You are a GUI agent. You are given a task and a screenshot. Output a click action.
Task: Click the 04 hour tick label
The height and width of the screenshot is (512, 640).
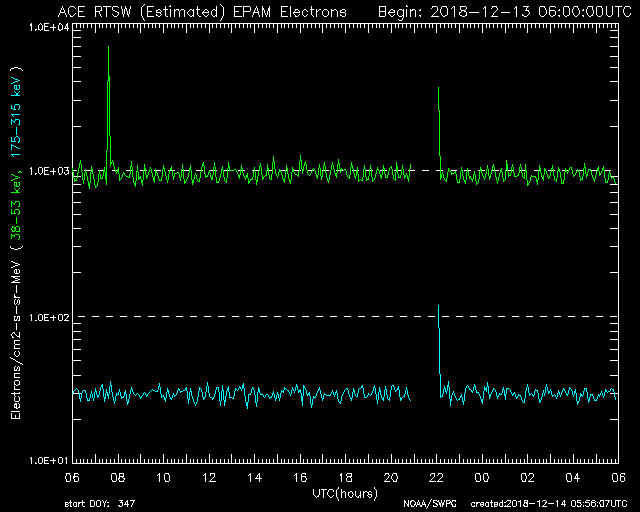(x=573, y=477)
